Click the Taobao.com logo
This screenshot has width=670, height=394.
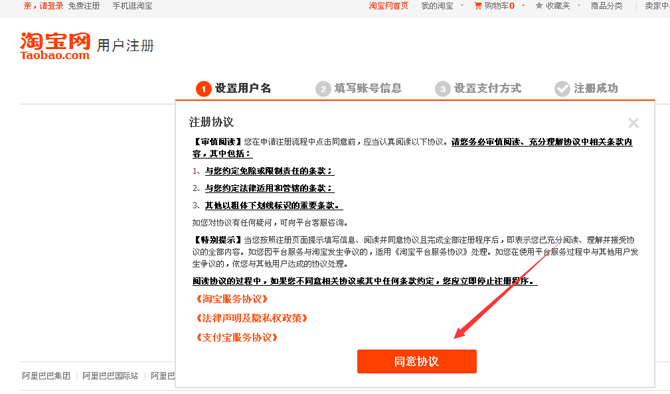pos(55,46)
